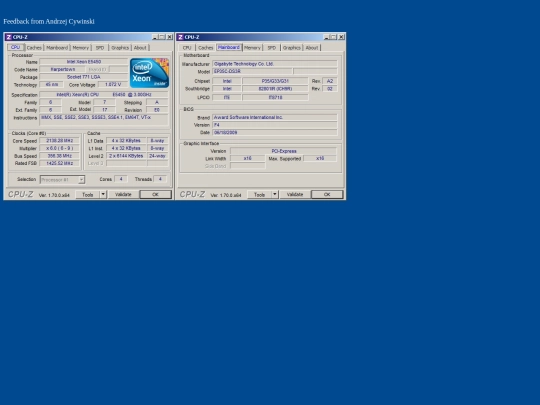Click the Core Speed value field

point(60,141)
